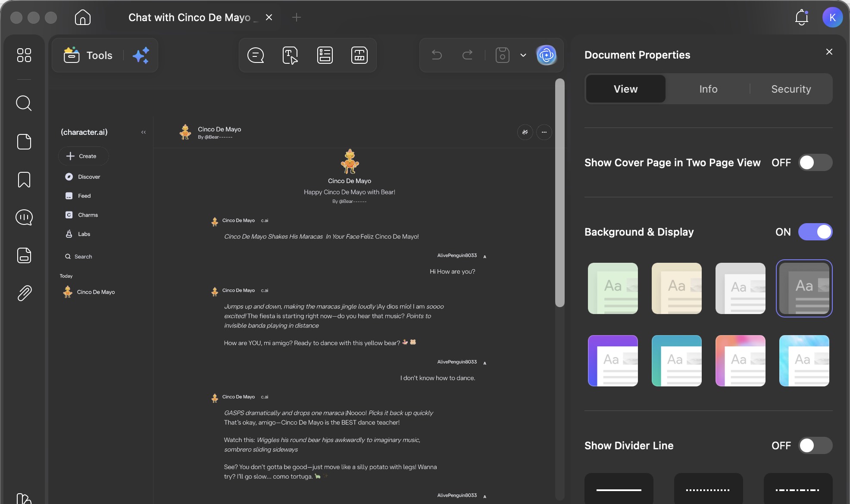Viewport: 850px width, 504px height.
Task: Click the redo arrow
Action: [x=467, y=55]
